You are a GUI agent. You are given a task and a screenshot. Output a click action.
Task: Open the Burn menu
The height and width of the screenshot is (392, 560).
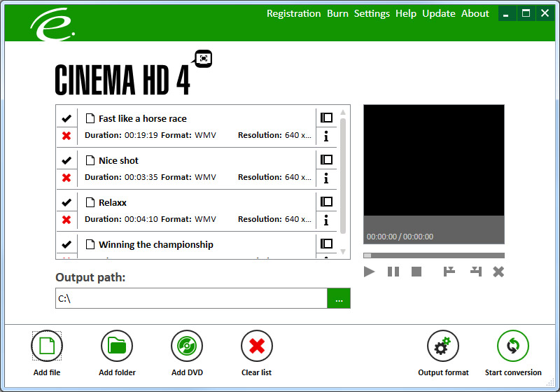337,13
